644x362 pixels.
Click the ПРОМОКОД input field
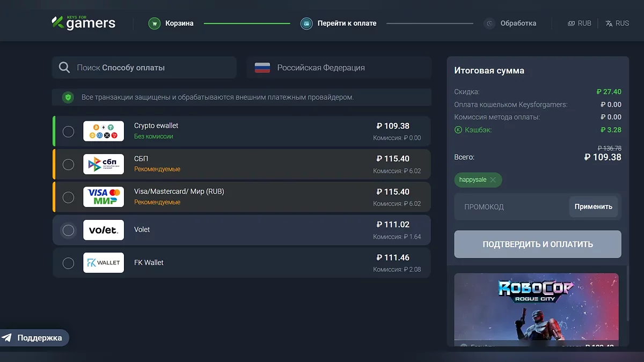[511, 207]
